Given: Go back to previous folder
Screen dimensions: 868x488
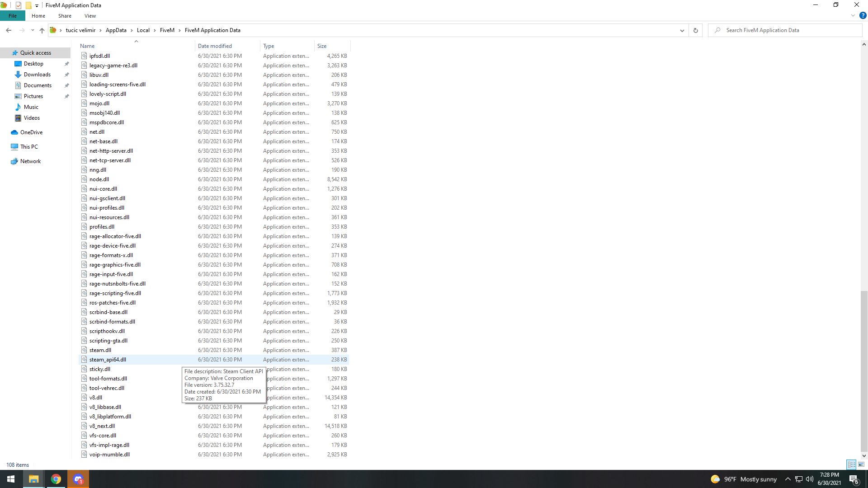Looking at the screenshot, I should click(9, 30).
